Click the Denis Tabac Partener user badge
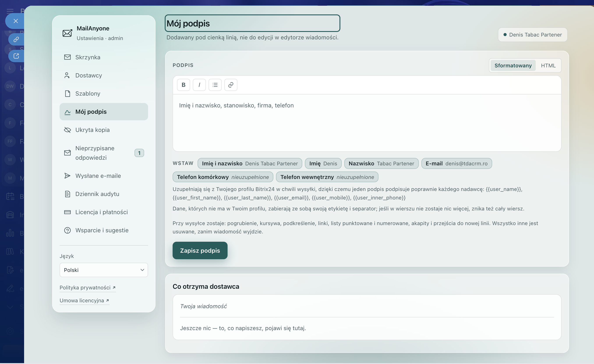 pos(532,35)
